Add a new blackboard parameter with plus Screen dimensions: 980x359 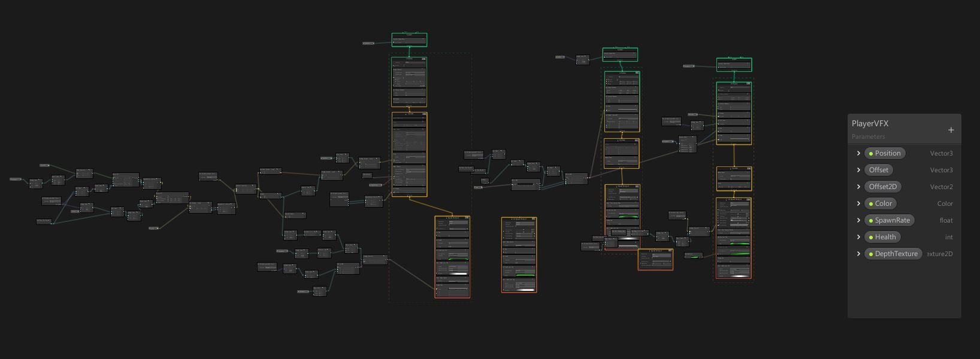point(951,130)
